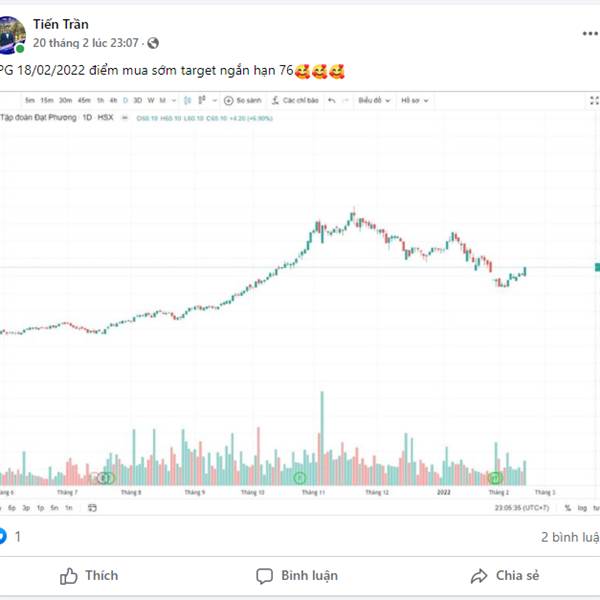Open Tiến Trần's profile name link
The width and height of the screenshot is (600, 600).
61,24
